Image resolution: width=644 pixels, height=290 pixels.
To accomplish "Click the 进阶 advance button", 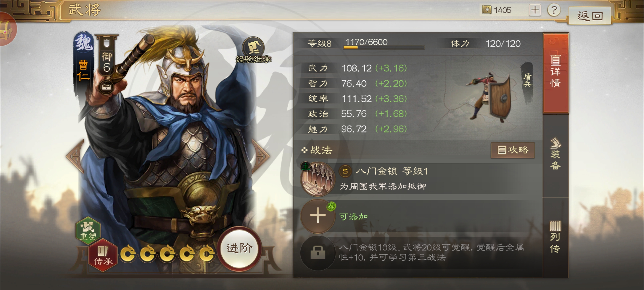I will tap(239, 248).
